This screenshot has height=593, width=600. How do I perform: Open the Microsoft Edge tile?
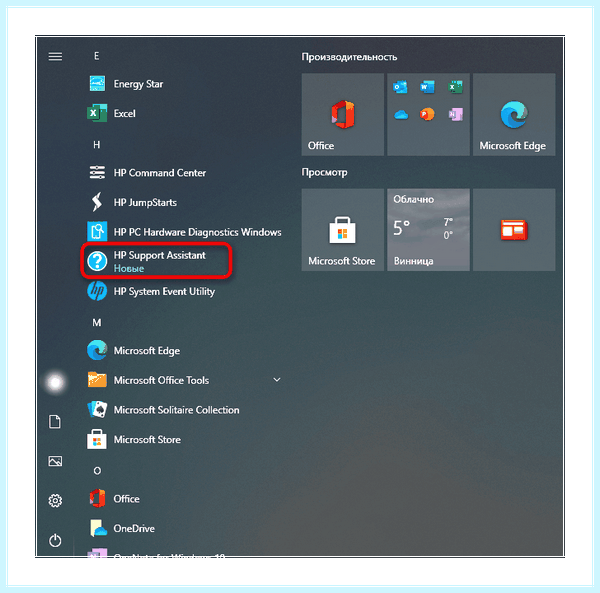(x=514, y=114)
